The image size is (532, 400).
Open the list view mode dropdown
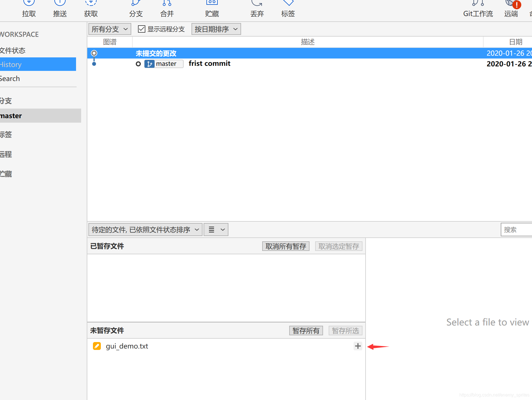[x=216, y=230]
